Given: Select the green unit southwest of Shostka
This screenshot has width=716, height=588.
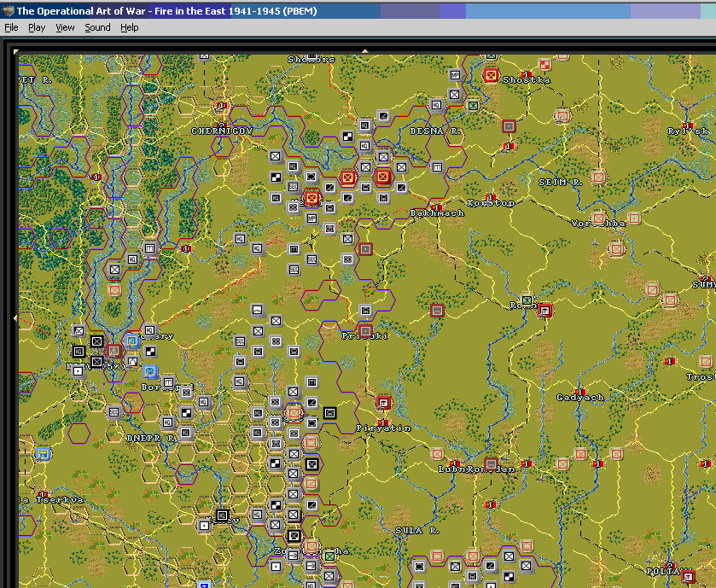Looking at the screenshot, I should point(473,106).
